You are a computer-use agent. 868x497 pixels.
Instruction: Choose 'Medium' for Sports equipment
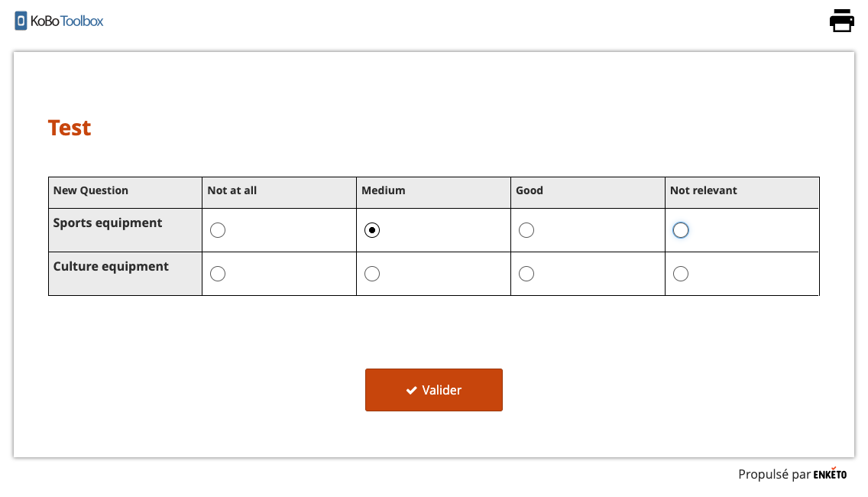(372, 230)
